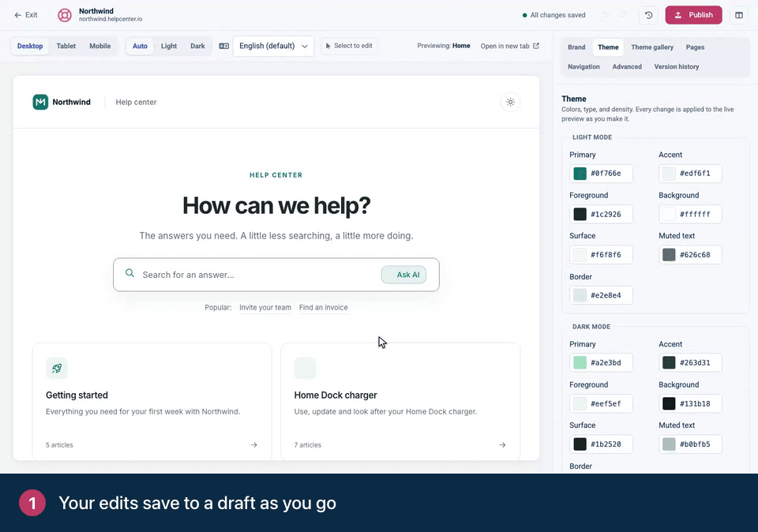Open the Advanced tab
The width and height of the screenshot is (758, 532).
[627, 66]
